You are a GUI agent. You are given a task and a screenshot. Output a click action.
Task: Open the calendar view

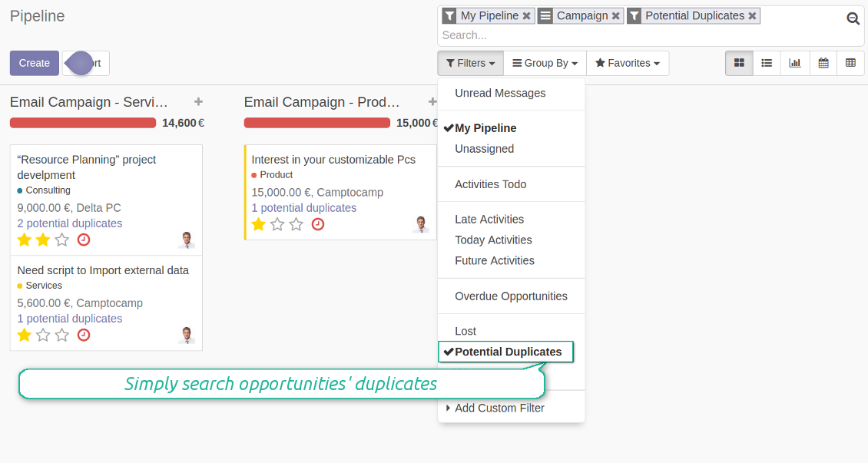(823, 63)
